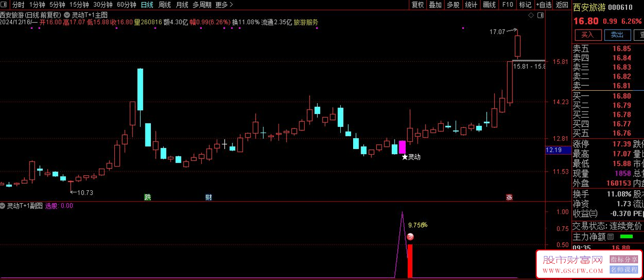Screen dimensions: 644x280
Task: Click the green 主力净额 bar
Action: [626, 236]
